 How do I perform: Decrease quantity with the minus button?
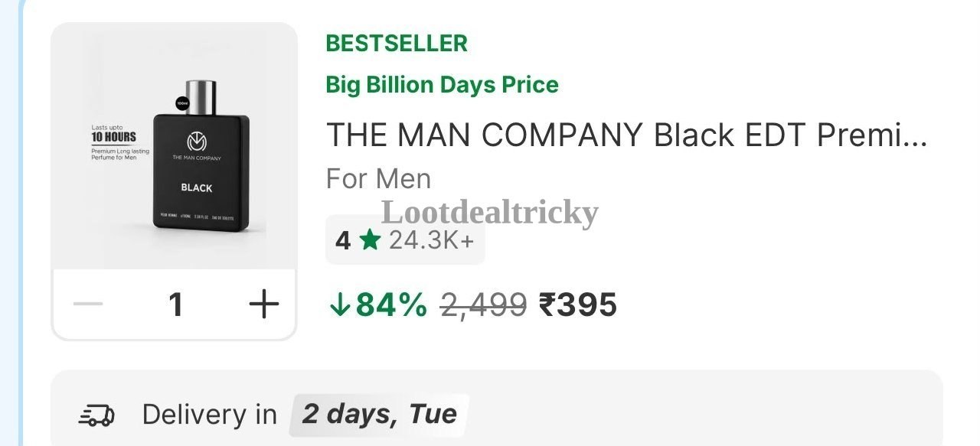coord(88,304)
